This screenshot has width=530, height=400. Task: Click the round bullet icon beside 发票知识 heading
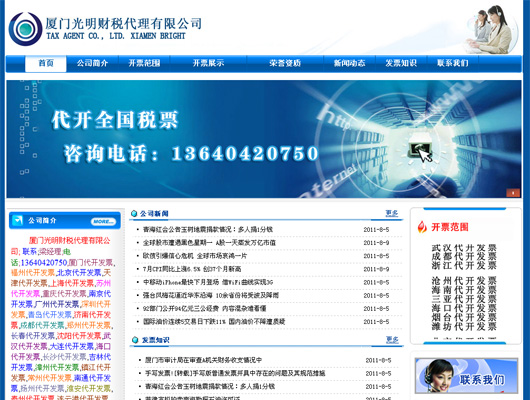[x=135, y=340]
